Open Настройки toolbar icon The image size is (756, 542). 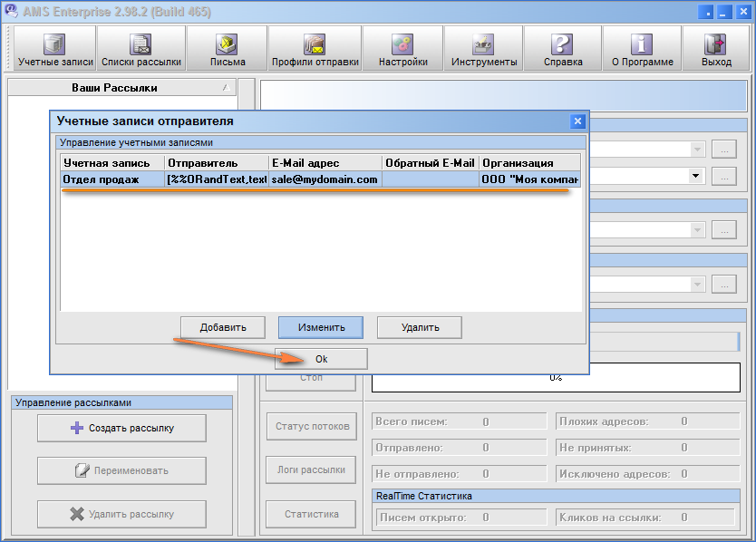coord(402,49)
